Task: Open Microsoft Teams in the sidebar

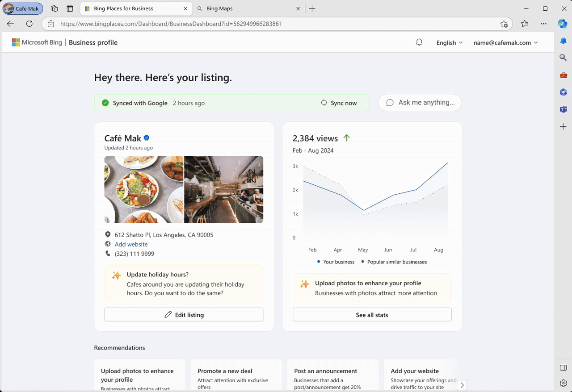Action: [x=563, y=109]
